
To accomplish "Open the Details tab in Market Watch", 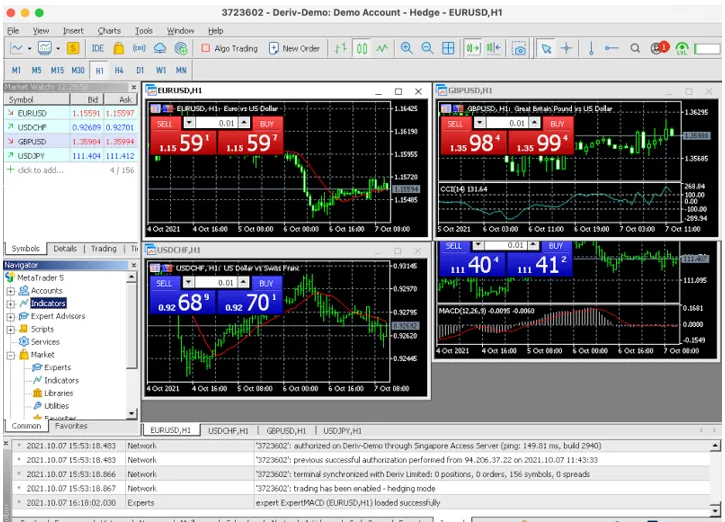I will click(65, 249).
